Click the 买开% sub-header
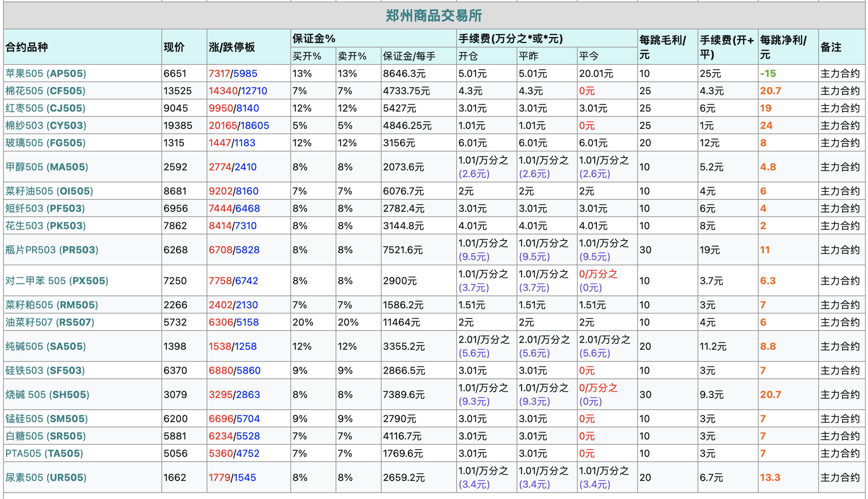Image resolution: width=868 pixels, height=499 pixels. click(x=307, y=56)
